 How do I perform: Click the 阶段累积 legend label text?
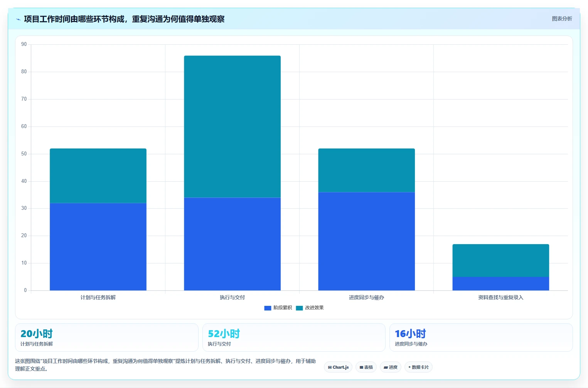[283, 308]
